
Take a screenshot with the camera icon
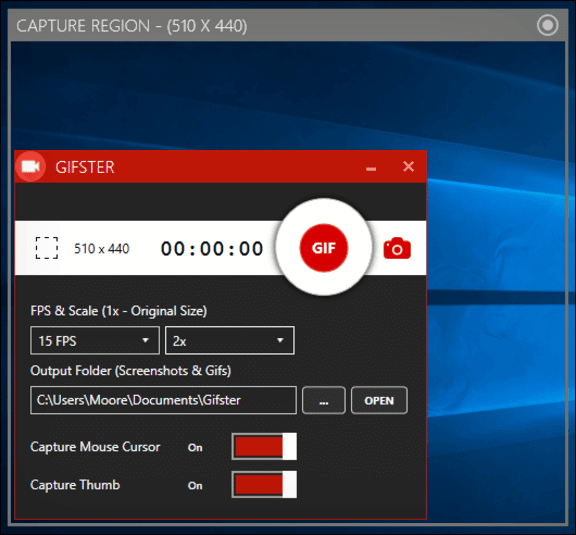[x=397, y=249]
